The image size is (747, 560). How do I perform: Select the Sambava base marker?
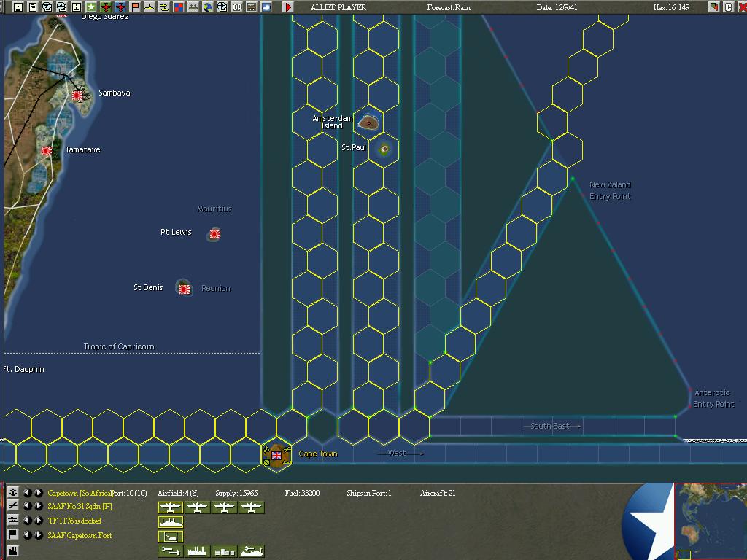pyautogui.click(x=77, y=96)
